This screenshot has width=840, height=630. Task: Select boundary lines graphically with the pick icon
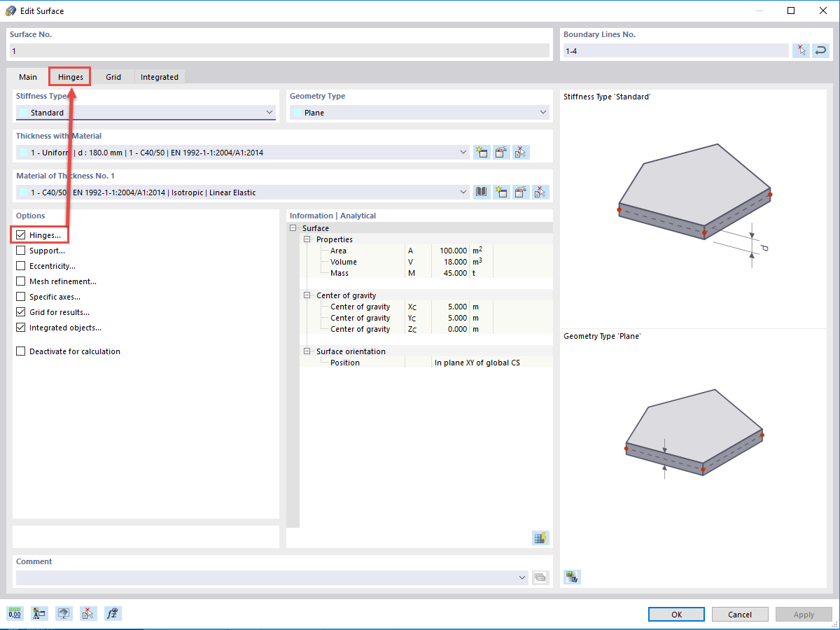point(801,50)
